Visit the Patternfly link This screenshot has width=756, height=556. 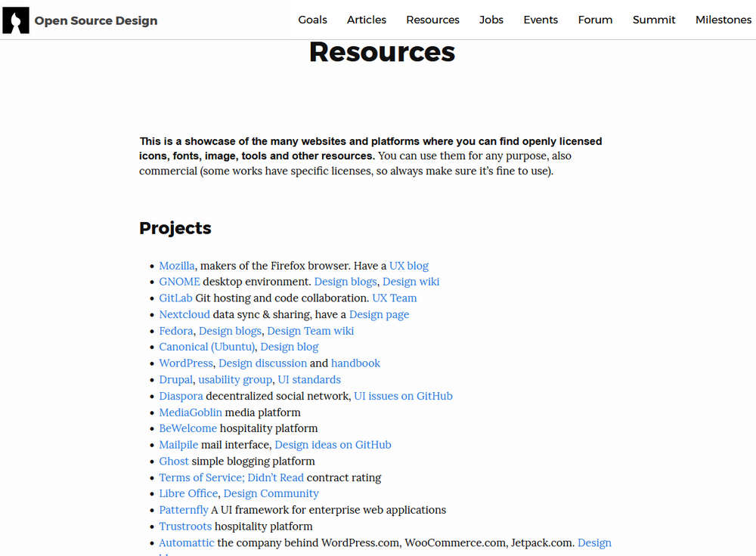click(x=184, y=509)
